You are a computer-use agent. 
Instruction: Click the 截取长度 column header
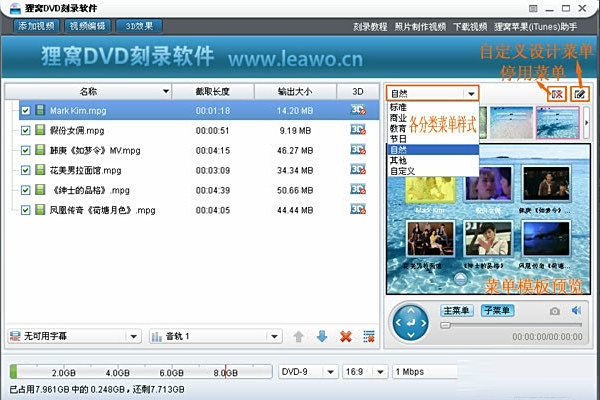click(213, 91)
